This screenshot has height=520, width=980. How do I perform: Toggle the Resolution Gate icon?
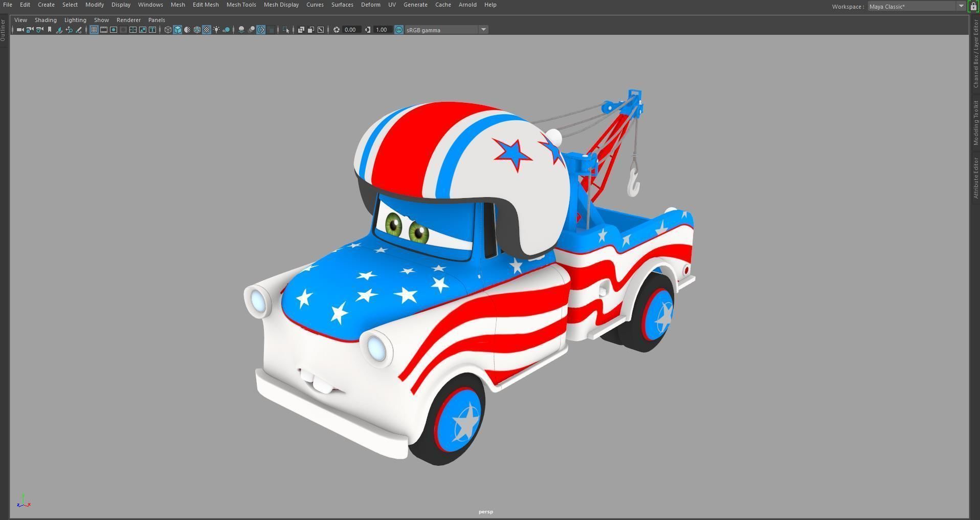click(x=114, y=30)
